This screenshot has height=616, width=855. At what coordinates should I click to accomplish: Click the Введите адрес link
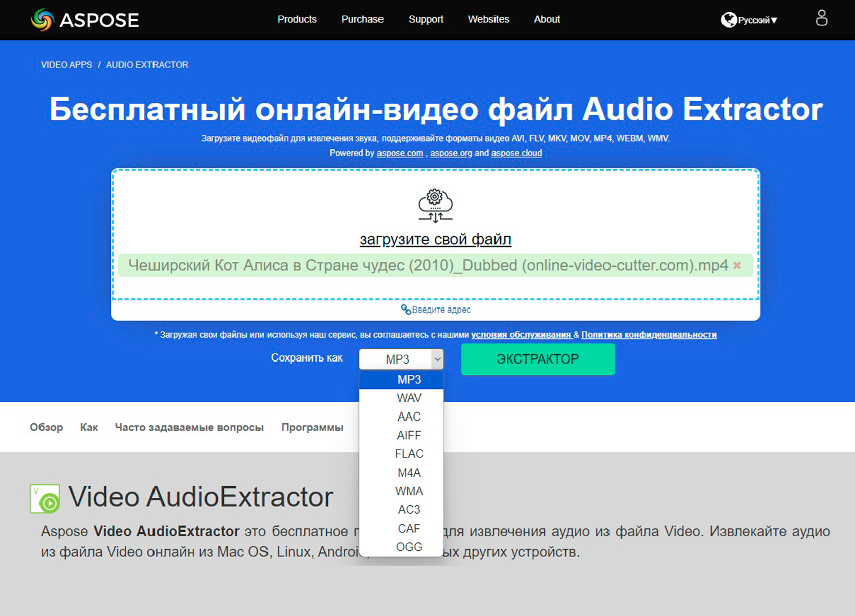[x=441, y=310]
